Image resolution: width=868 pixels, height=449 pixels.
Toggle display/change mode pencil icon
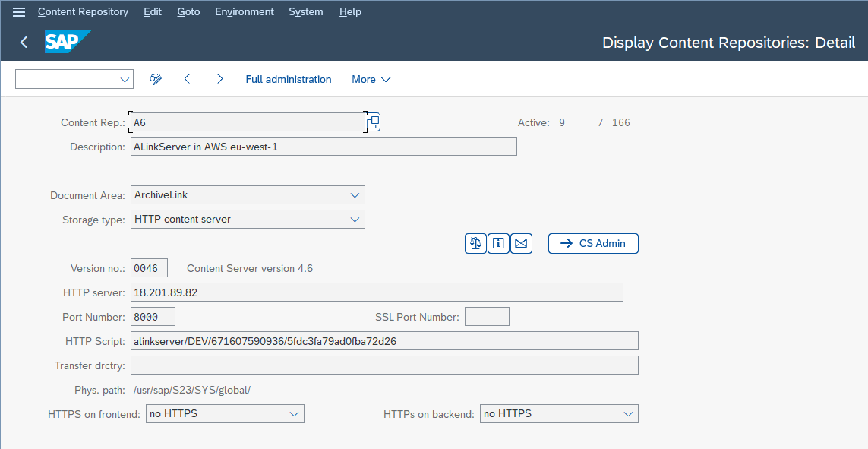point(156,79)
